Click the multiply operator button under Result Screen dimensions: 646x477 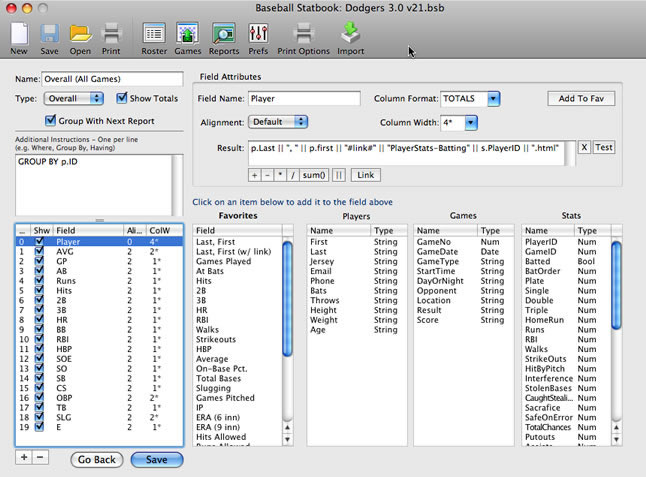[x=280, y=175]
